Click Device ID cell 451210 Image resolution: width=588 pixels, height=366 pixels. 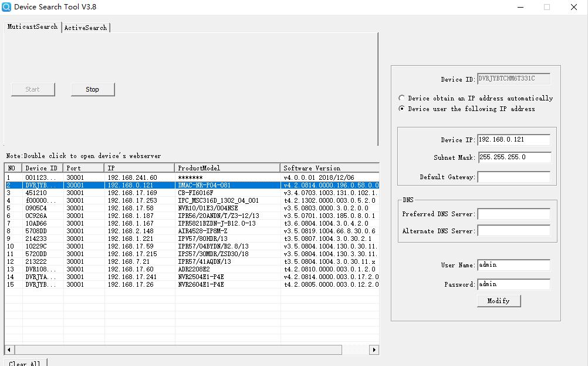point(36,193)
